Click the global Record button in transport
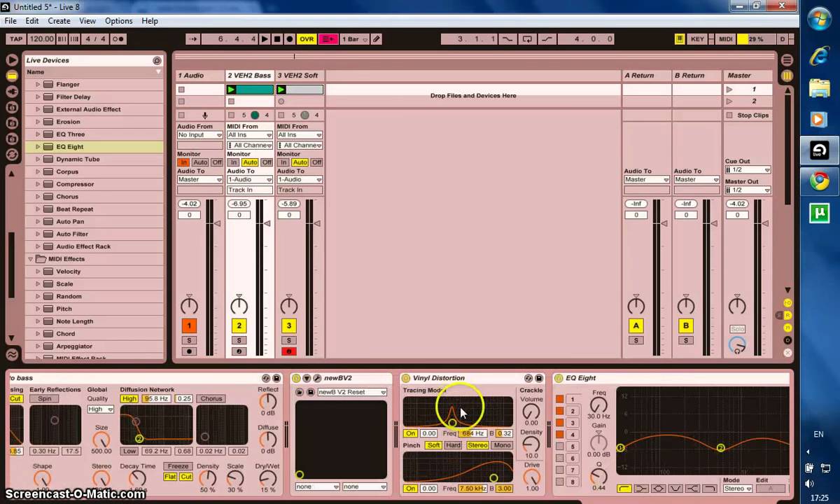Screen dimensions: 840x504 (x=290, y=39)
